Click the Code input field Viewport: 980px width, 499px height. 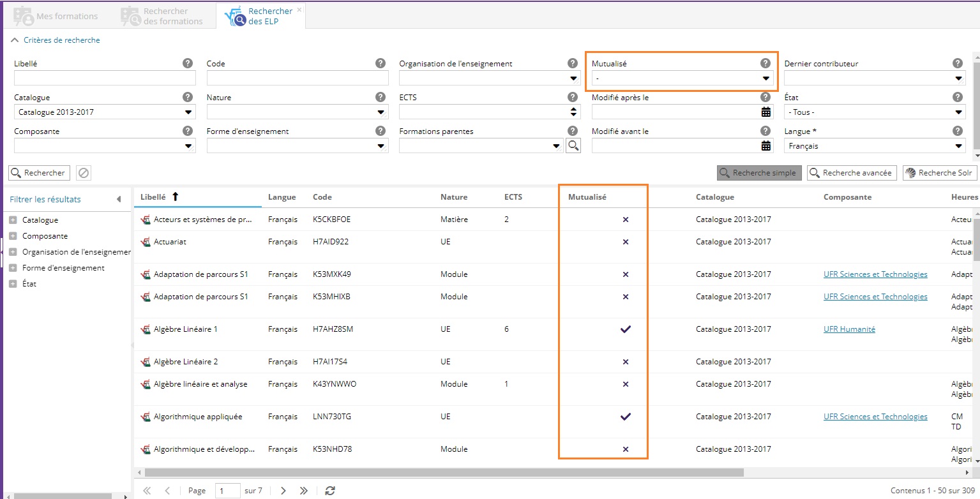pyautogui.click(x=298, y=78)
